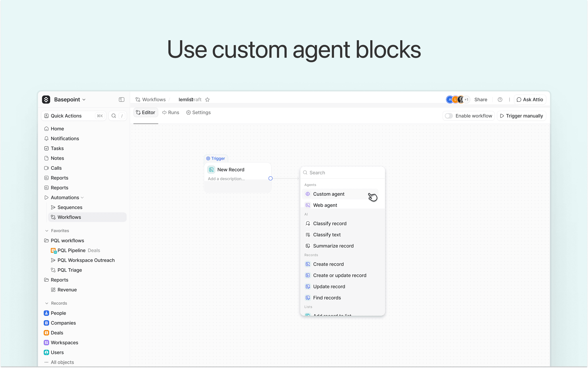Choose Classify record block
Screen dimensions: 588x368
[x=340, y=223]
